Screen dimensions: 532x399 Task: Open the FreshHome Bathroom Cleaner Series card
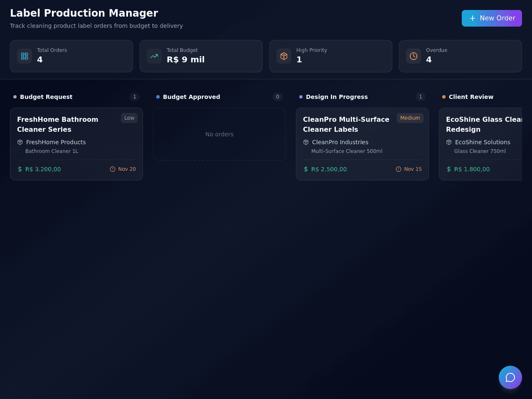click(76, 144)
